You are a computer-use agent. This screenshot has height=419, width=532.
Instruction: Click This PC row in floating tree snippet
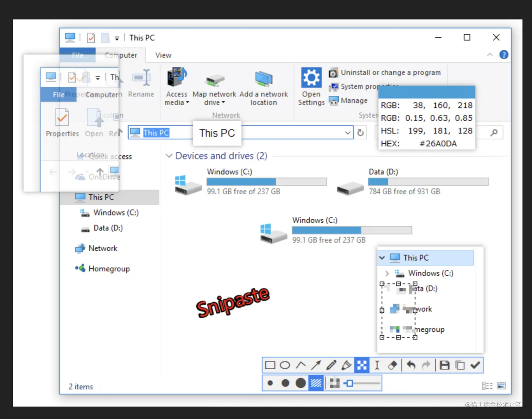click(426, 258)
